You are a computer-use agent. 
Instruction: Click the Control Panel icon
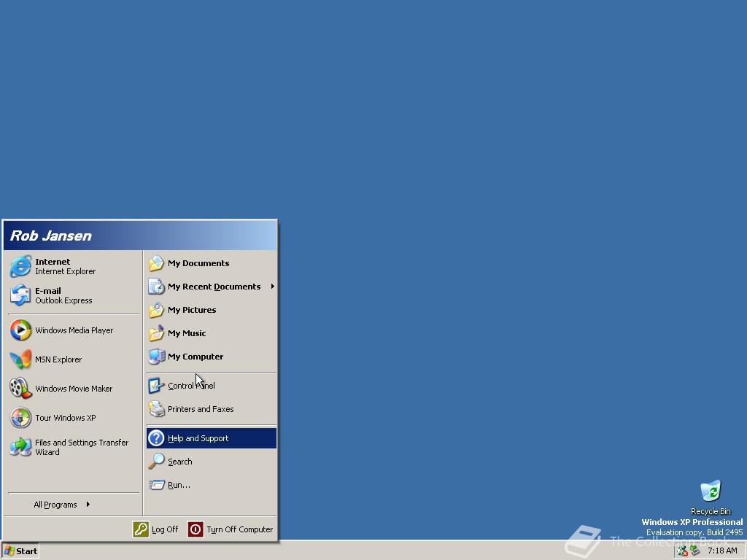pos(156,386)
